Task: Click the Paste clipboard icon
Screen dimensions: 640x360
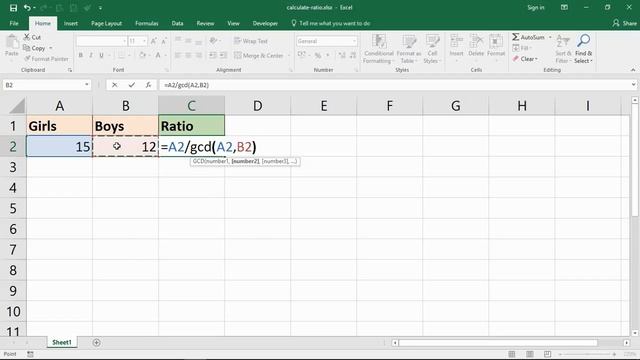Action: (12, 41)
